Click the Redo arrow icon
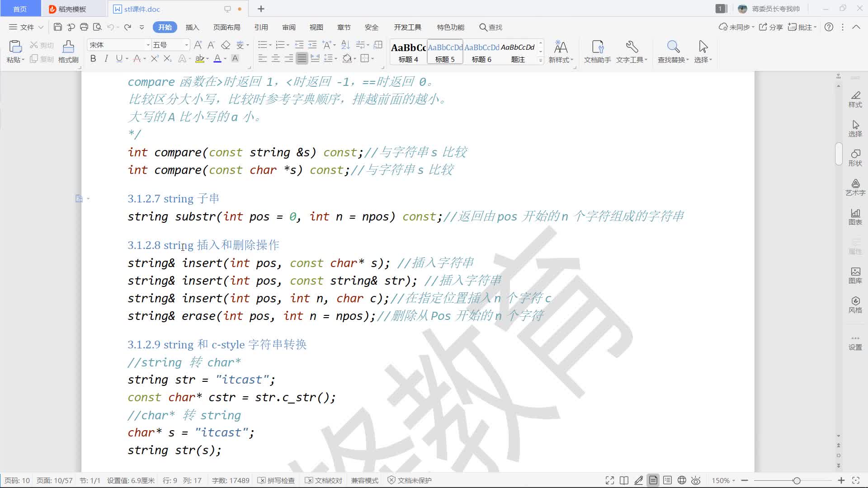 click(x=127, y=27)
